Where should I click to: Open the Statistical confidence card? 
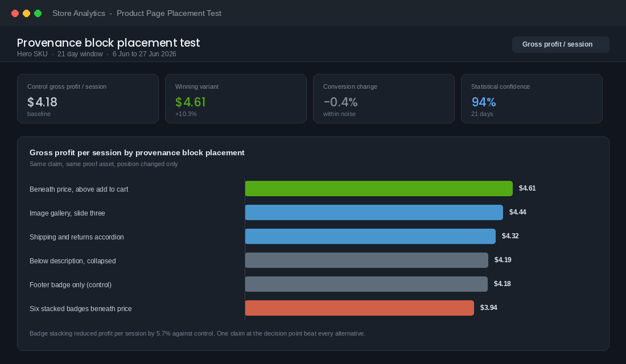[x=532, y=98]
